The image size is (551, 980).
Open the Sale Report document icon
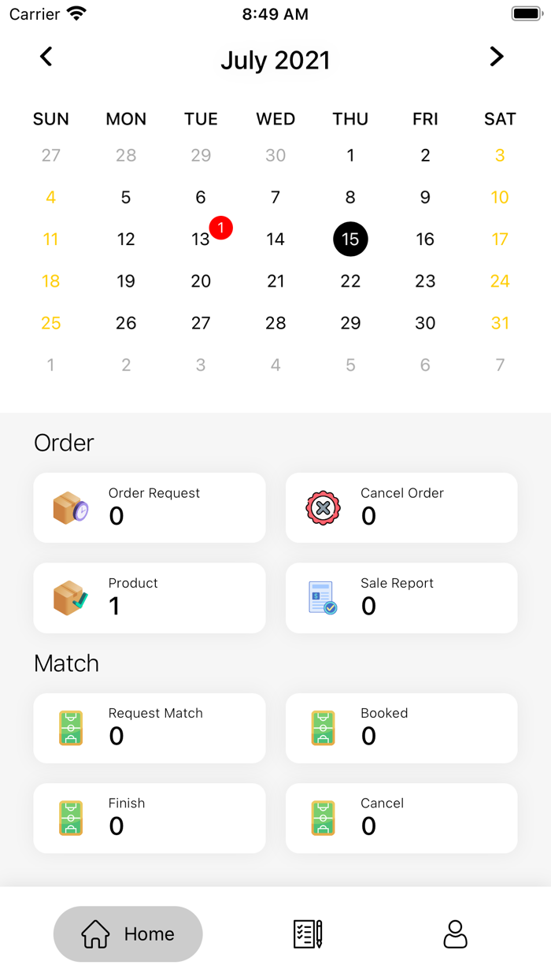321,597
